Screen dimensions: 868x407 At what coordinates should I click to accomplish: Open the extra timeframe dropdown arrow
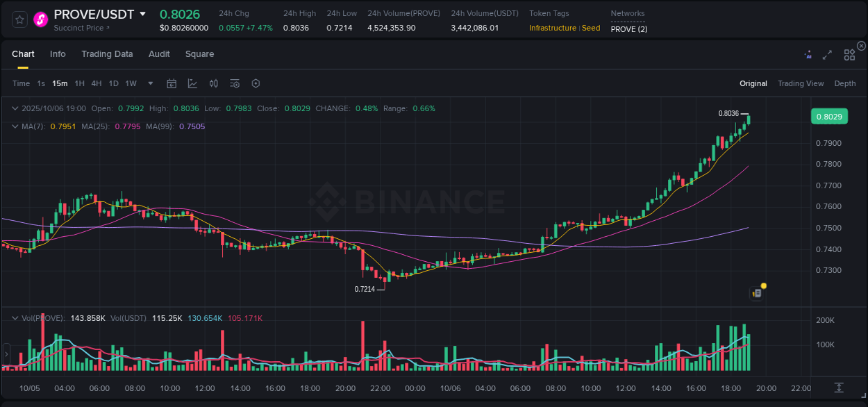click(149, 83)
